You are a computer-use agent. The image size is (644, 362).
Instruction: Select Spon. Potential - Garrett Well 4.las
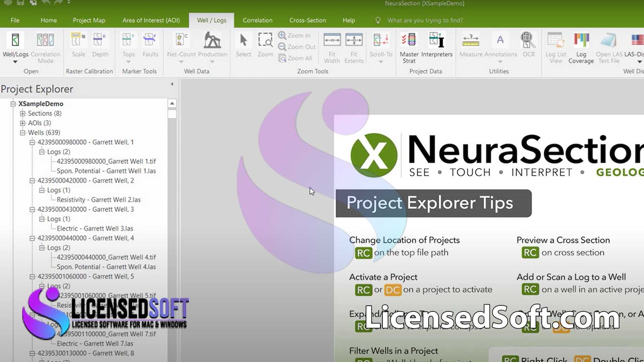(x=106, y=267)
